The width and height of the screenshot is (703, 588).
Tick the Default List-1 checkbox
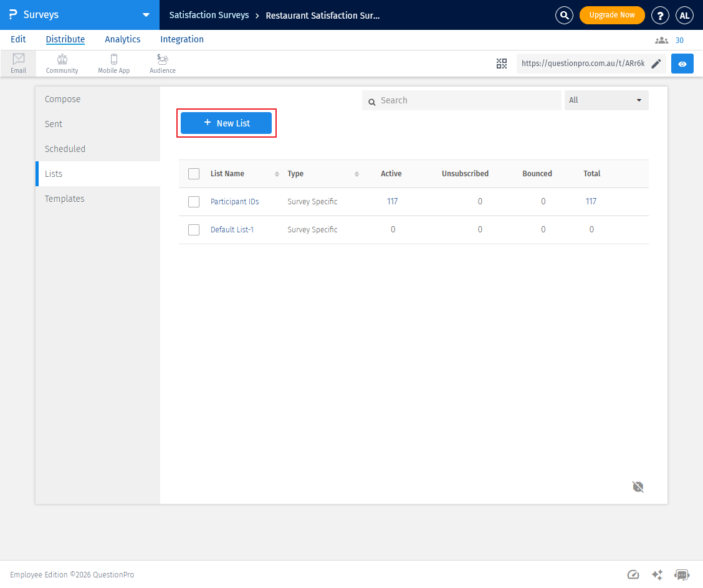[194, 230]
